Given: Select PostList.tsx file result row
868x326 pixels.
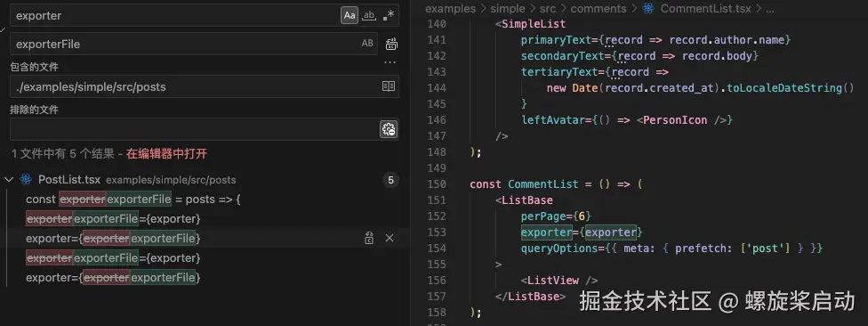Looking at the screenshot, I should point(205,180).
